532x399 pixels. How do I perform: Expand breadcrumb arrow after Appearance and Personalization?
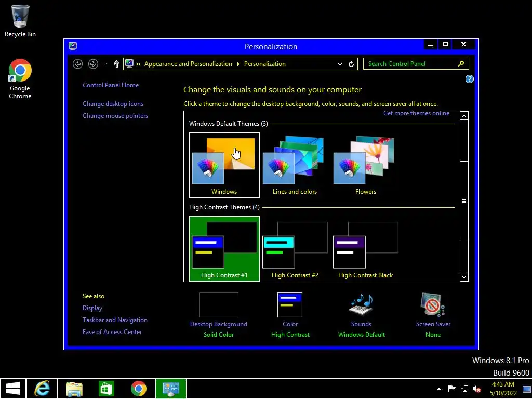[238, 64]
